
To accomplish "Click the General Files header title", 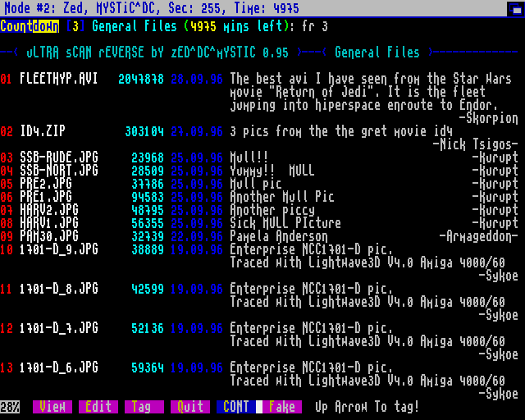I will point(377,52).
